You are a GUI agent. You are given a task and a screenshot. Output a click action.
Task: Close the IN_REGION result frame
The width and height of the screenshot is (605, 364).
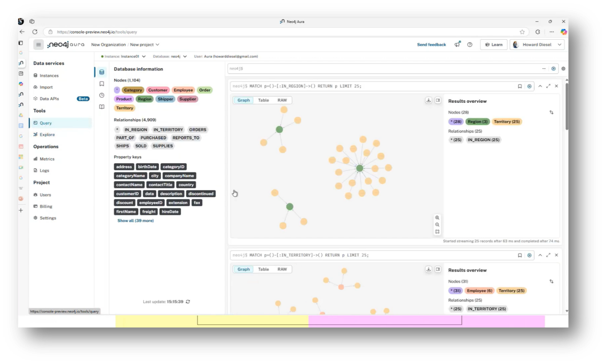[556, 86]
